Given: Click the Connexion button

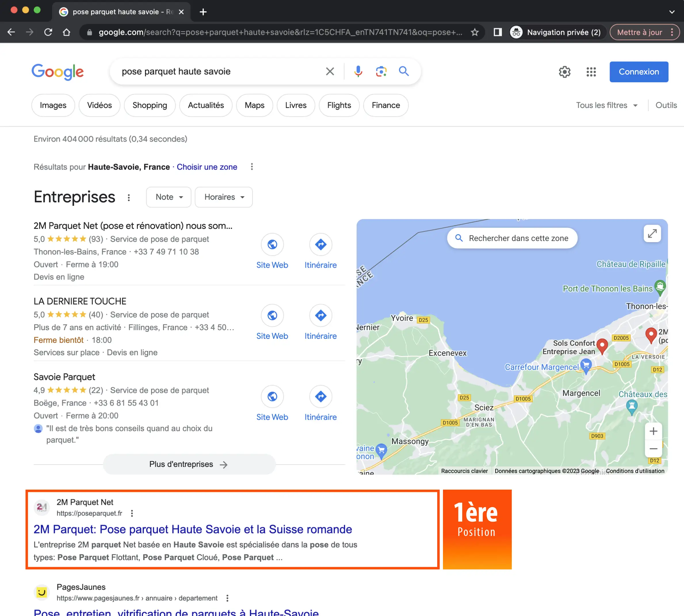Looking at the screenshot, I should (x=639, y=72).
